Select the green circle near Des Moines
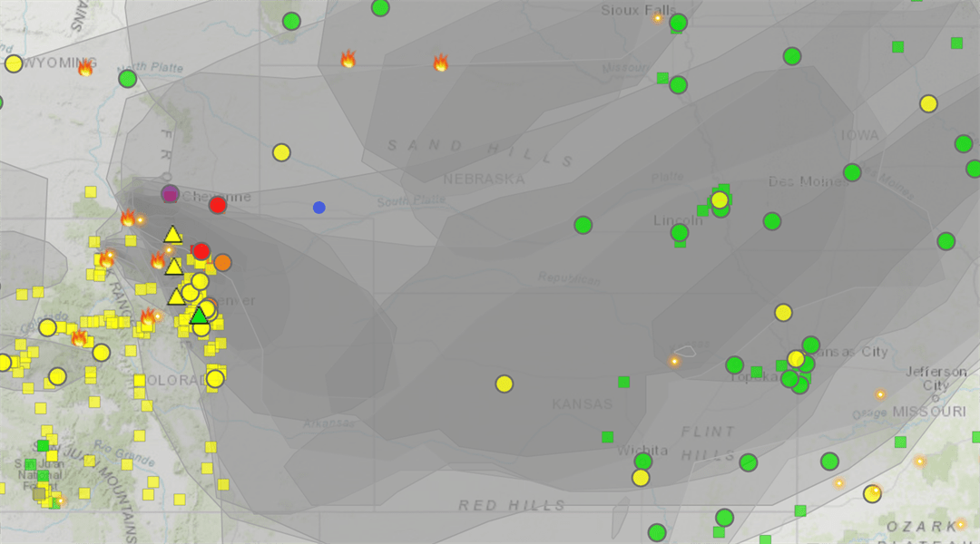Screen dimensions: 980x544 point(852,171)
